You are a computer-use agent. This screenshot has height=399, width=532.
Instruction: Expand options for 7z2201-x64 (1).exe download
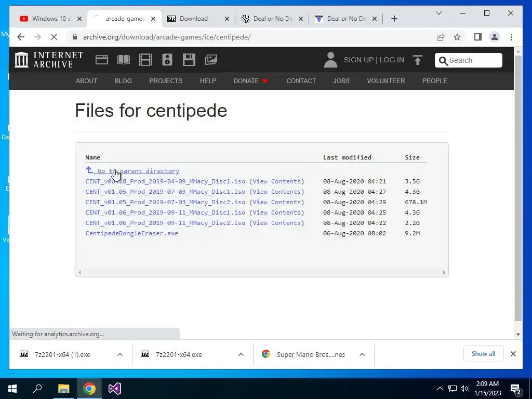click(x=120, y=354)
